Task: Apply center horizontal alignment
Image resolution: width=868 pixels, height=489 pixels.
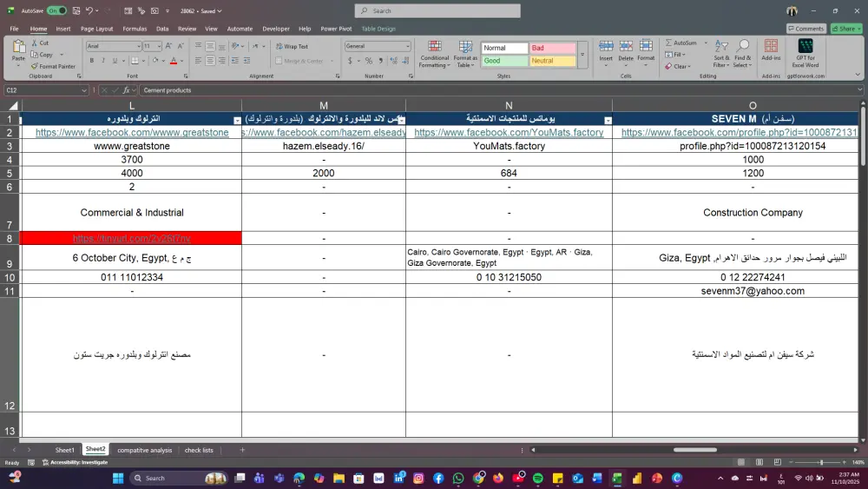Action: click(x=210, y=60)
